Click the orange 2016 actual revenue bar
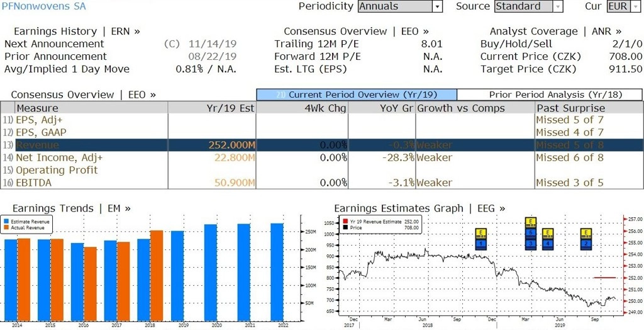 coord(90,284)
